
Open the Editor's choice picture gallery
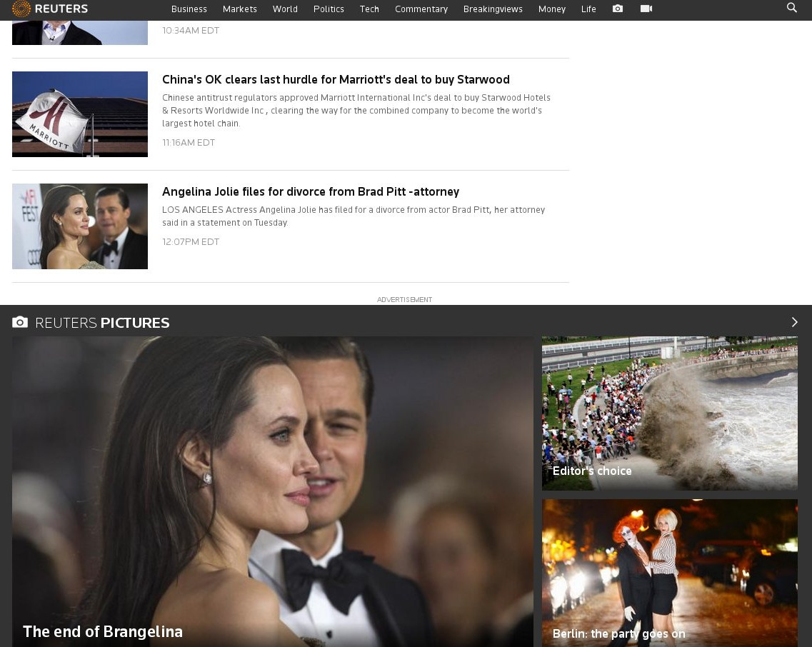pyautogui.click(x=669, y=413)
